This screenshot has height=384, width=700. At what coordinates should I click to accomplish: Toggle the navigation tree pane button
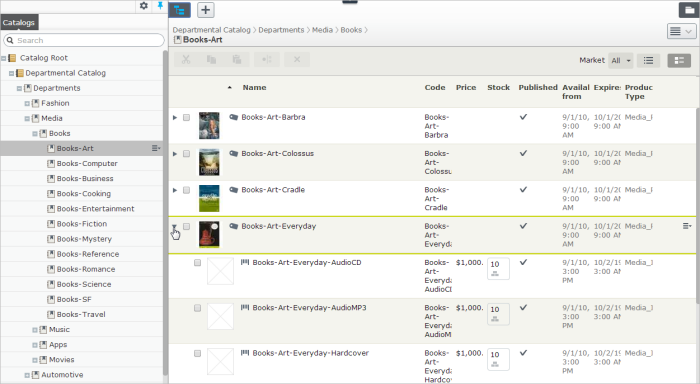tap(179, 10)
